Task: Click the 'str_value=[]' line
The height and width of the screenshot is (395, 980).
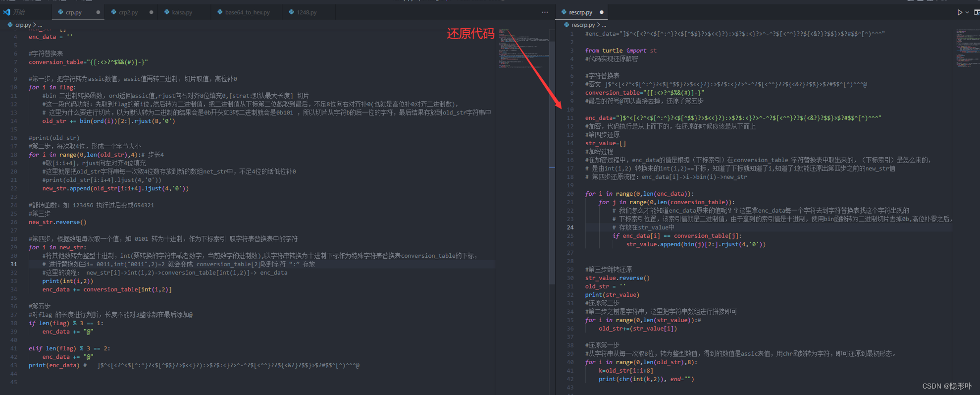Action: tap(605, 143)
